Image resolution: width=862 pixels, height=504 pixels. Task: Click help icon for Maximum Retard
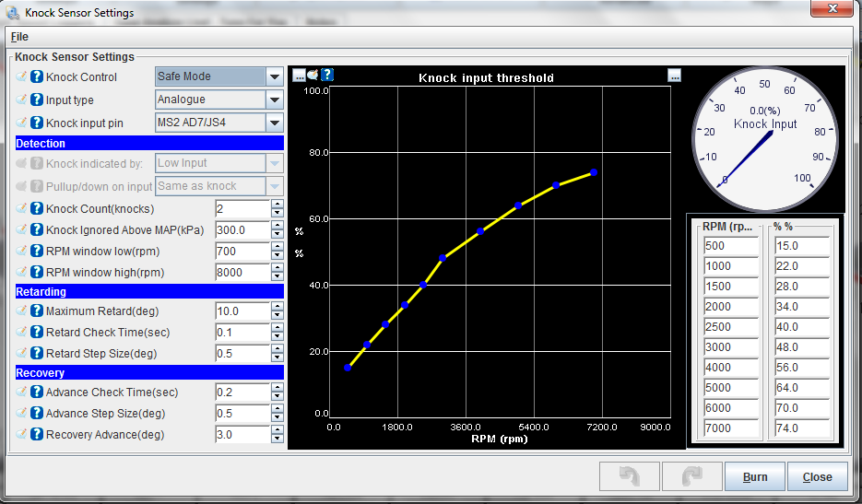point(37,311)
